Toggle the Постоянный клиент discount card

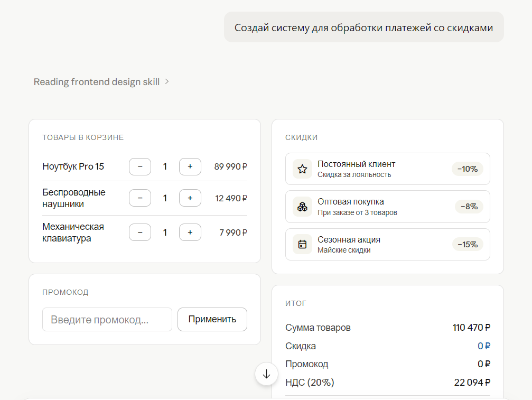387,169
